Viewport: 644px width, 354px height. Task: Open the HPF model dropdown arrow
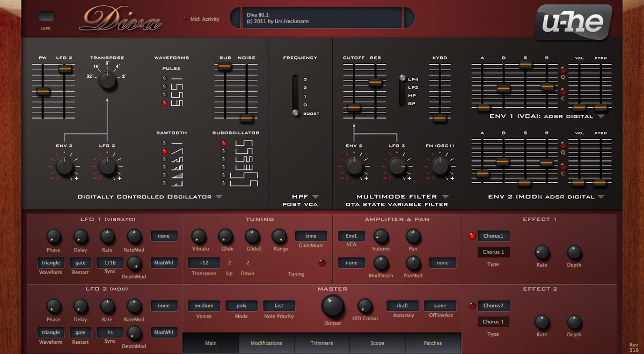click(316, 197)
